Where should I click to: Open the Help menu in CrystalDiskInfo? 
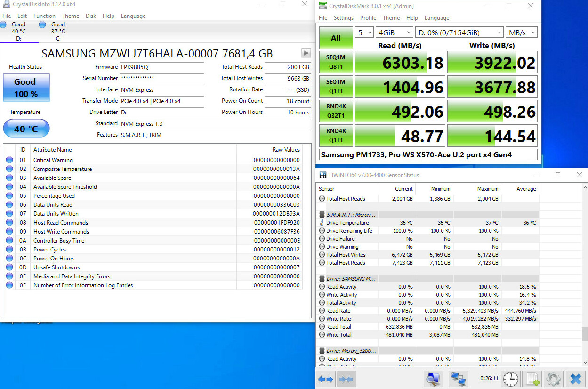coord(108,16)
